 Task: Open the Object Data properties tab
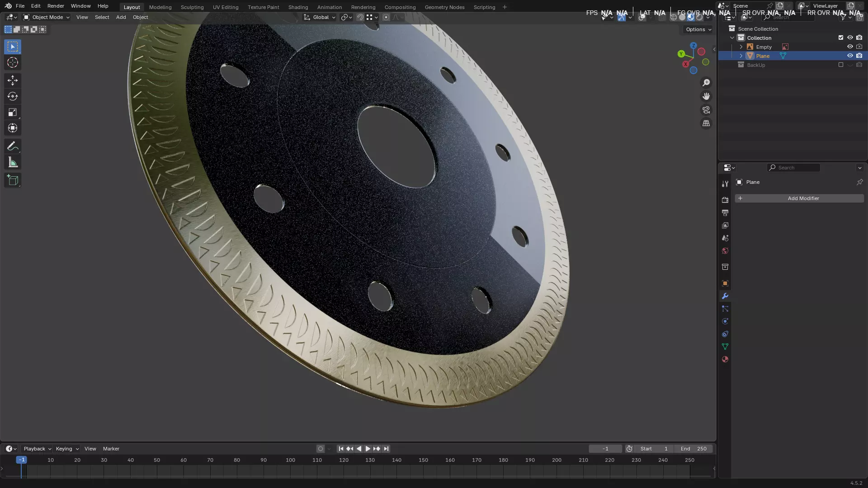coord(725,347)
